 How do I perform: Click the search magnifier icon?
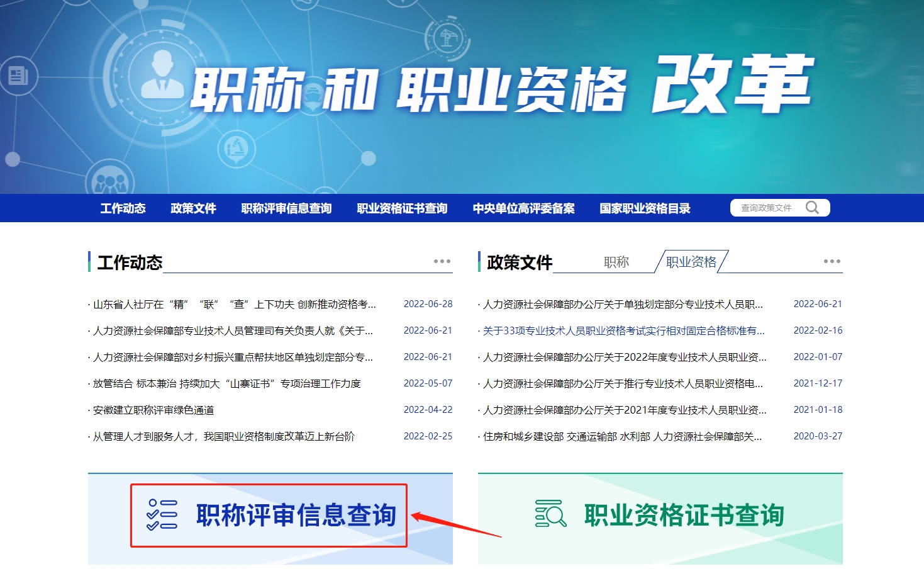pos(812,208)
